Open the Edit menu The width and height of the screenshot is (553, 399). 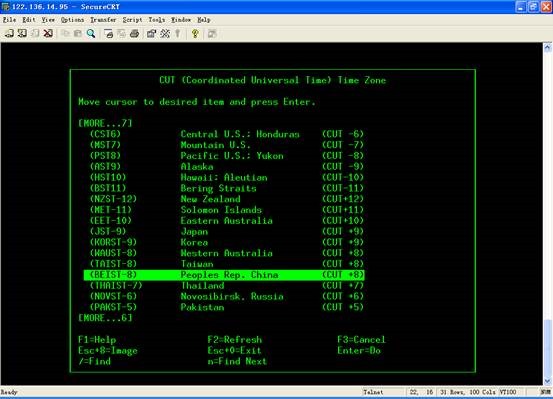(x=29, y=20)
